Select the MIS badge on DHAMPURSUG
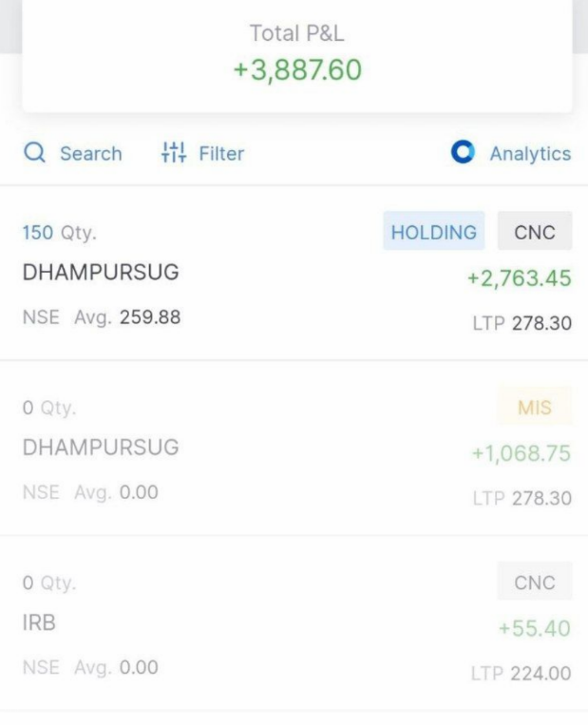 click(x=534, y=408)
